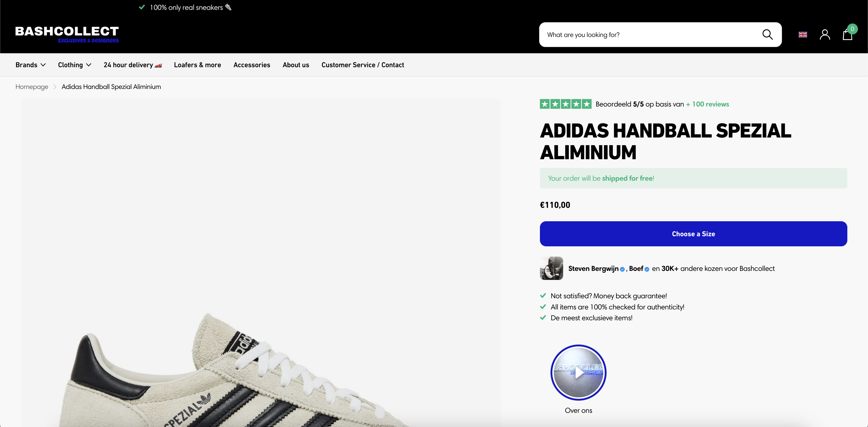Open the UK flag language selector
The height and width of the screenshot is (427, 868).
point(803,34)
